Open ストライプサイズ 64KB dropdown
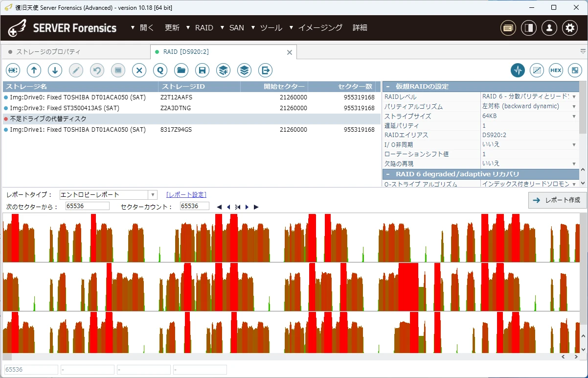This screenshot has height=378, width=588. pyautogui.click(x=574, y=116)
